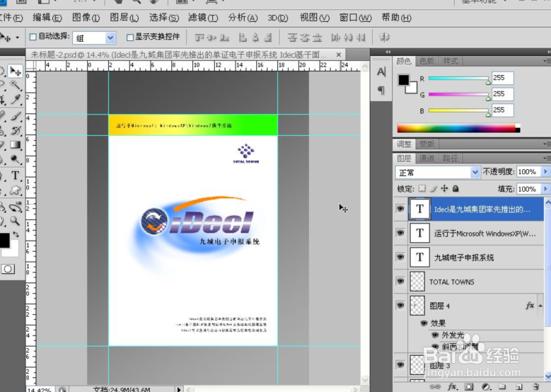Open the Paragraph panel icon
Image resolution: width=551 pixels, height=392 pixels.
point(381,91)
